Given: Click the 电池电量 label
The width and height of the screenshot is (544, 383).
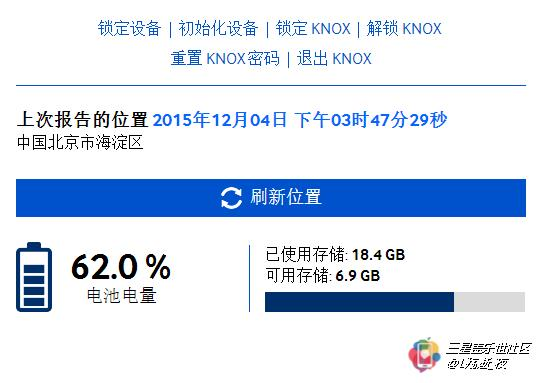Looking at the screenshot, I should pos(121,296).
